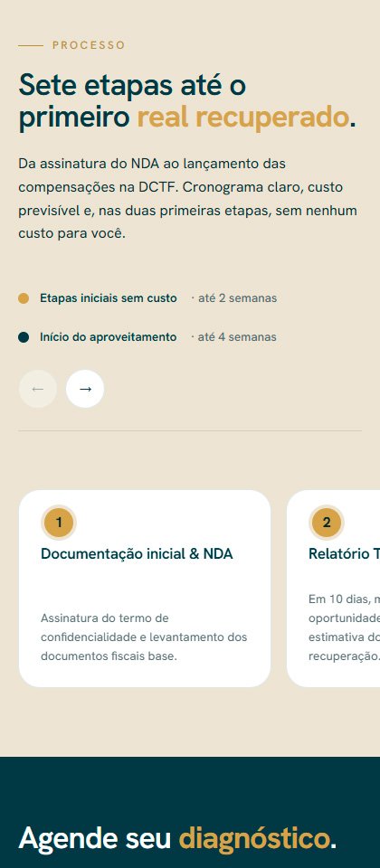This screenshot has height=868, width=380.
Task: Click the 'Assinatura do termo de confidencialidade' description
Action: pyautogui.click(x=144, y=637)
